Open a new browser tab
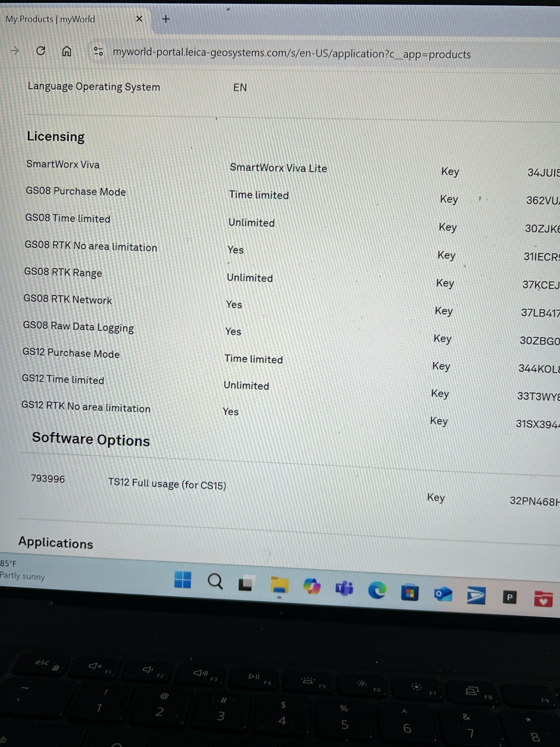The width and height of the screenshot is (560, 747). pyautogui.click(x=165, y=19)
